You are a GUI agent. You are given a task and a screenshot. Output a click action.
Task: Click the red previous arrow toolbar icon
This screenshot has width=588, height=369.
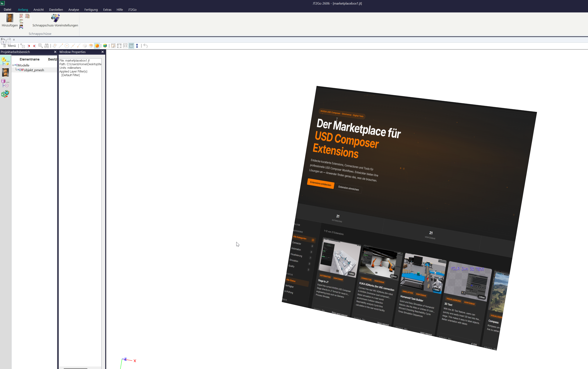[x=29, y=46]
